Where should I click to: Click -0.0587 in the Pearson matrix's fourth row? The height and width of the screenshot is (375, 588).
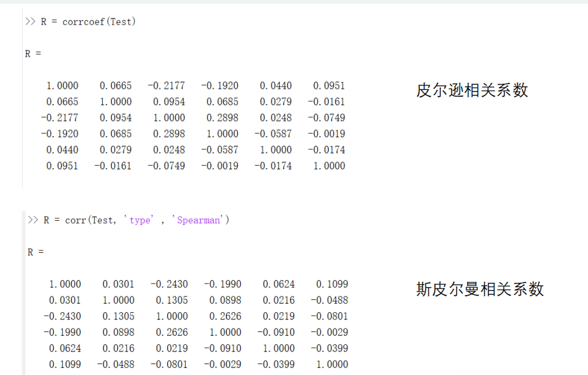click(x=273, y=134)
